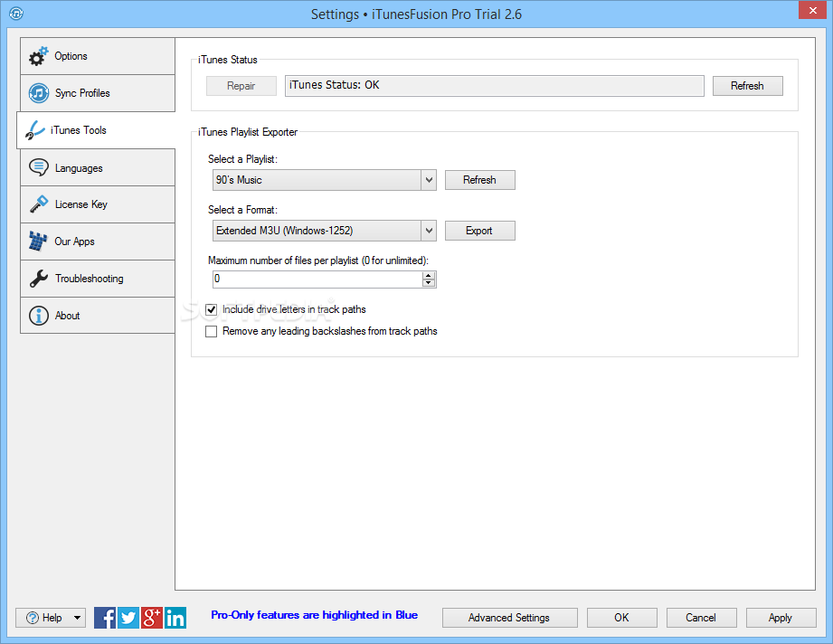Open the Google Plus social icon
This screenshot has height=644, width=833.
click(151, 618)
